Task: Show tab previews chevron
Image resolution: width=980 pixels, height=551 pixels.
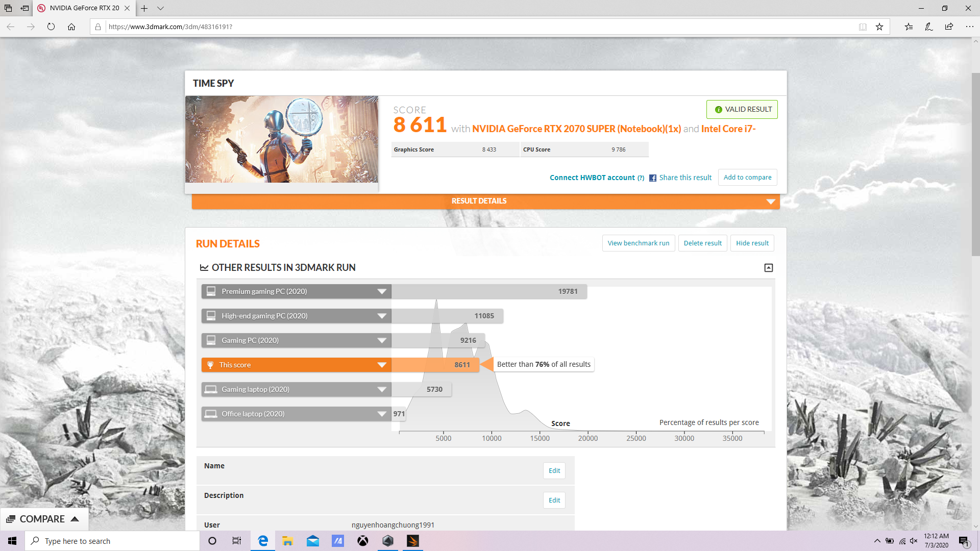Action: [x=160, y=8]
